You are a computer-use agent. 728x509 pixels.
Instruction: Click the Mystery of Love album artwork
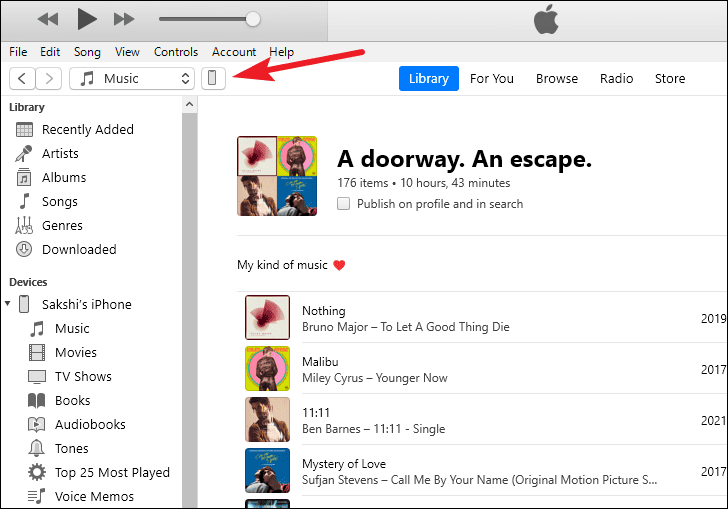click(267, 470)
